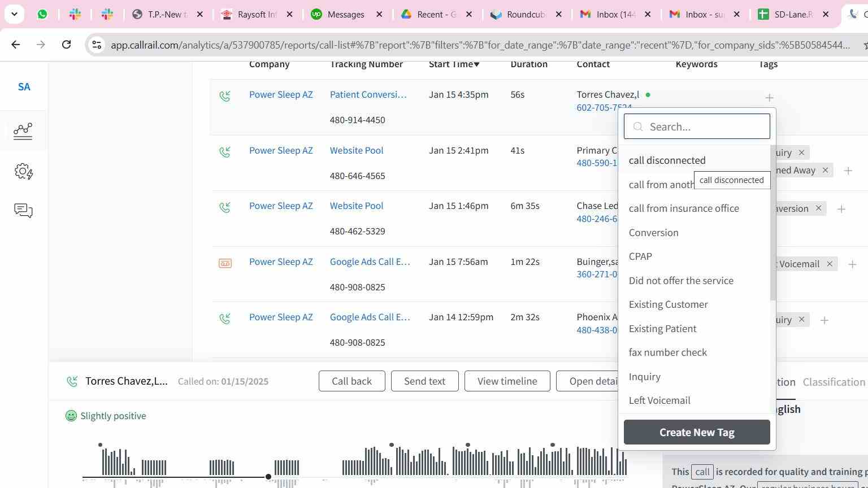Close the T.P.-New tab
This screenshot has width=868, height=488.
[x=200, y=15]
